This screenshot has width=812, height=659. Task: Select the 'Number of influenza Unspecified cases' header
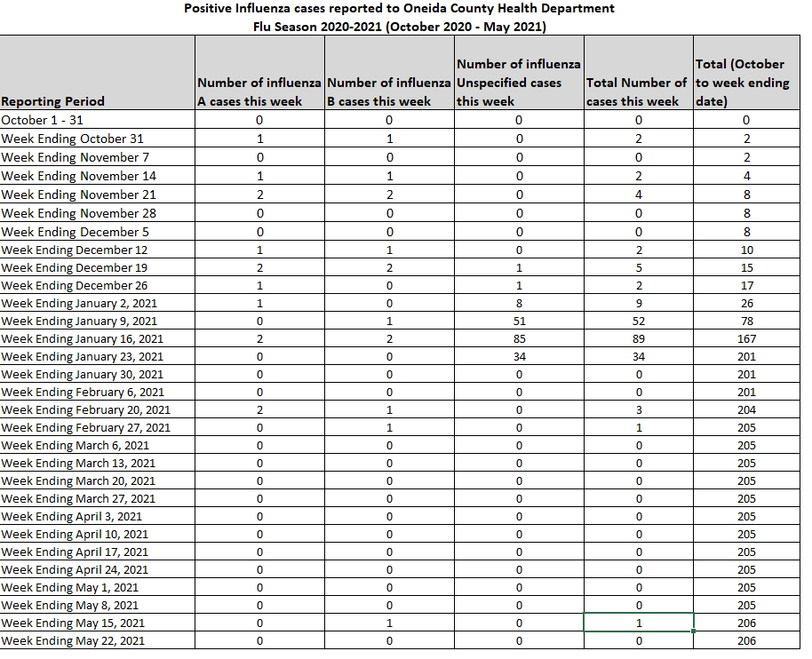point(519,73)
